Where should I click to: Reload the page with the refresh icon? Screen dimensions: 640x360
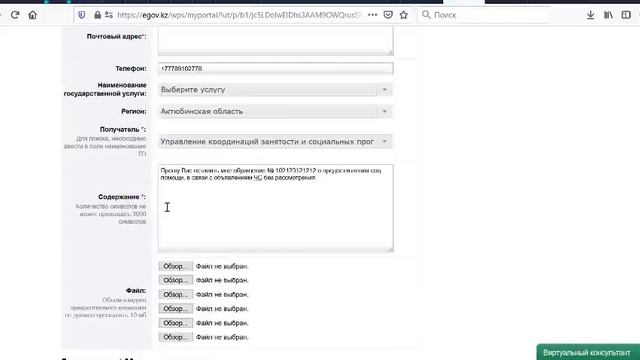coord(15,15)
